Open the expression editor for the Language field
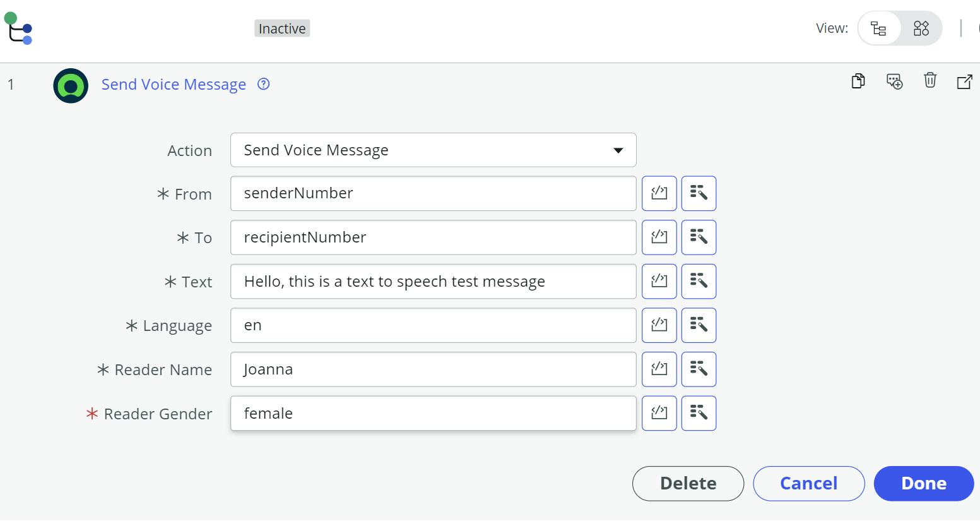 659,325
